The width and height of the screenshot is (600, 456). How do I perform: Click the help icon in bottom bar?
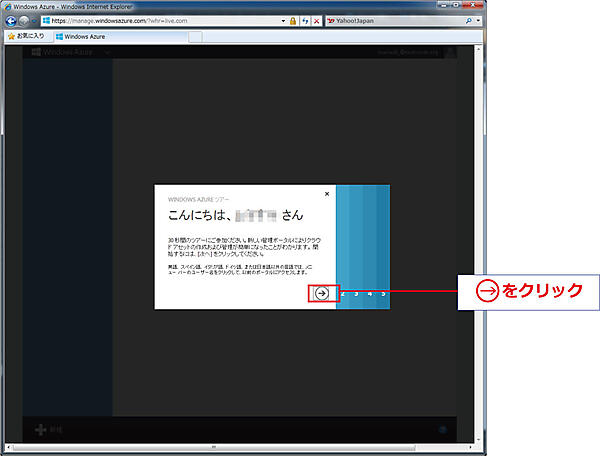click(x=443, y=430)
